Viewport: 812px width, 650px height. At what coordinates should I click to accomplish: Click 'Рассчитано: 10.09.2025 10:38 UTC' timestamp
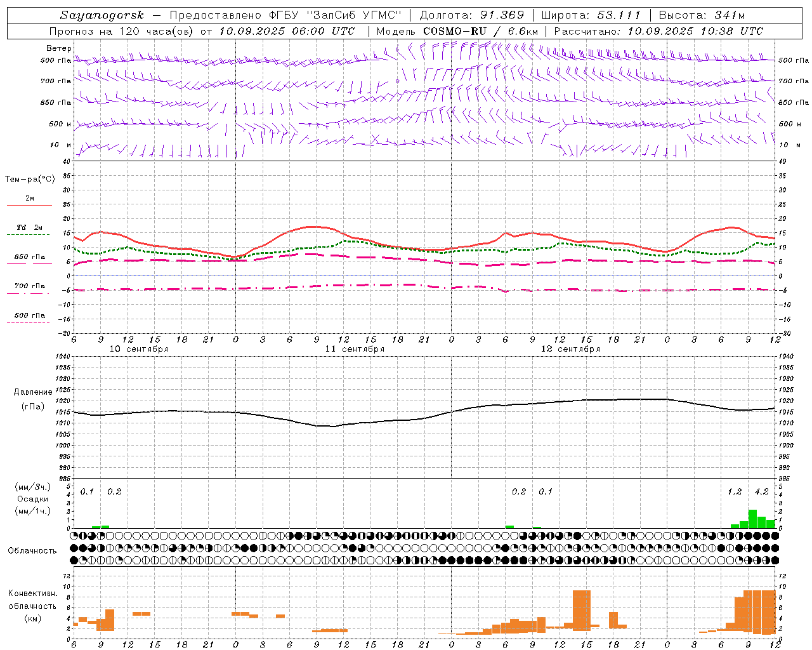(658, 31)
